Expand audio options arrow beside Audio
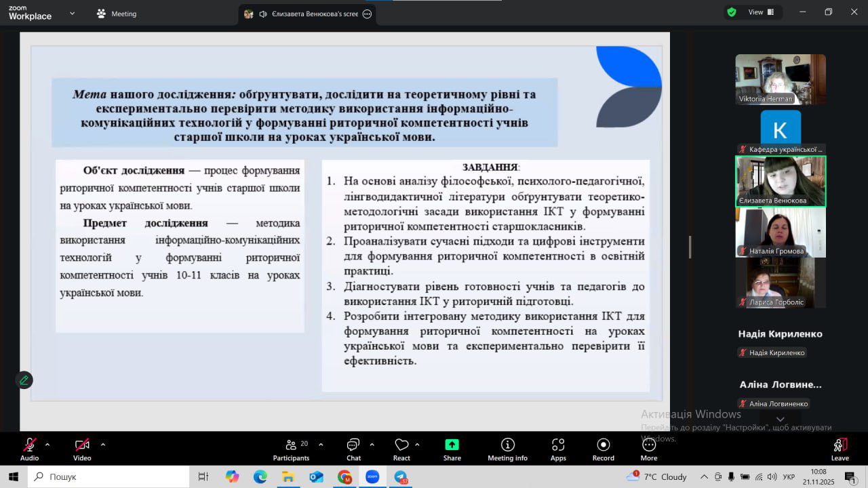The height and width of the screenshot is (488, 868). [x=47, y=445]
